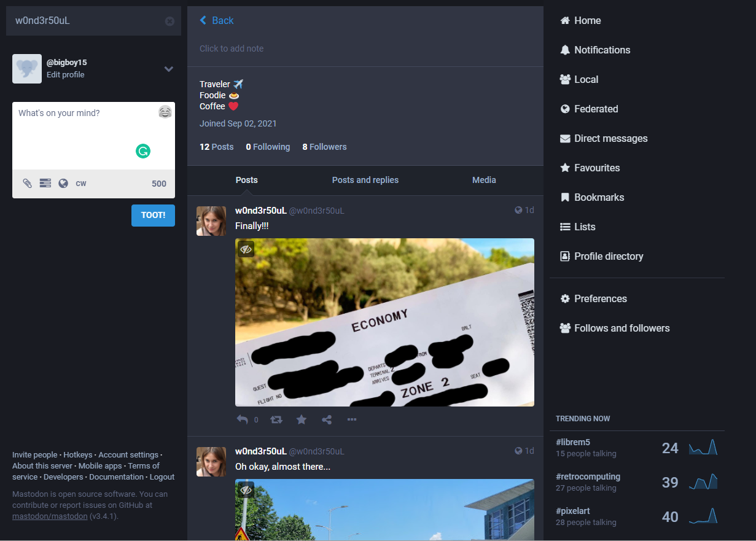Open the Account settings footer link
Image resolution: width=756 pixels, height=541 pixels.
tap(128, 455)
